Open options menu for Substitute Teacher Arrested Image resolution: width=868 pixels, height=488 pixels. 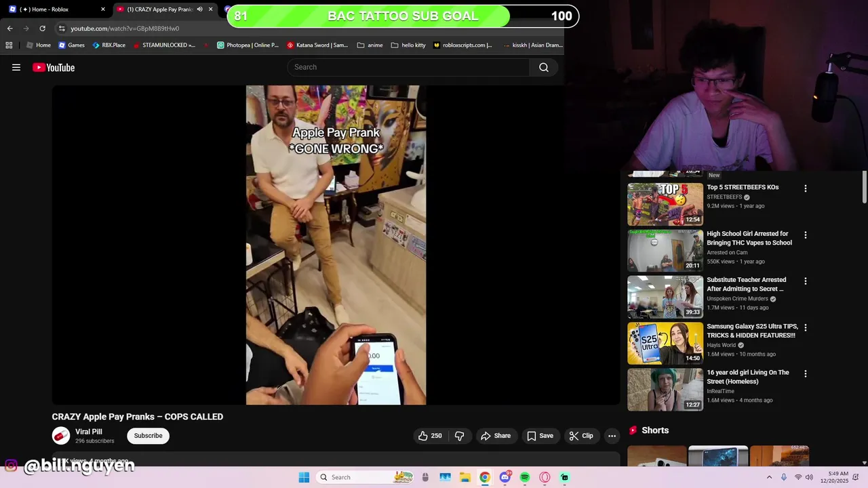[x=806, y=281]
